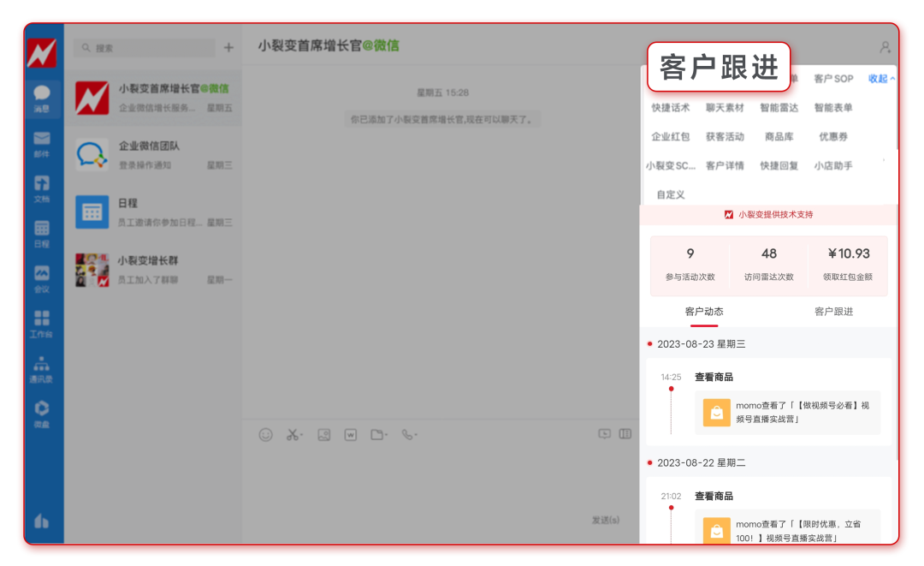
Task: Click the search input field above chat list
Action: coord(144,48)
